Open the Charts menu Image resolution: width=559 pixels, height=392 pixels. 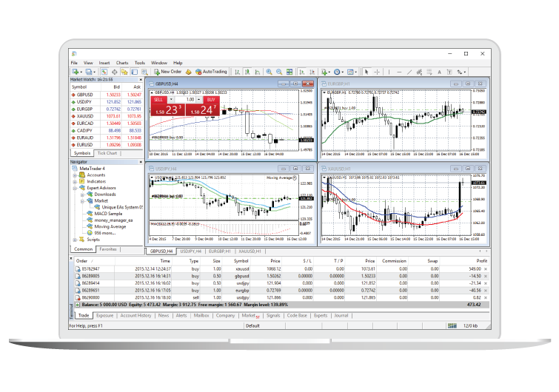[x=121, y=63]
